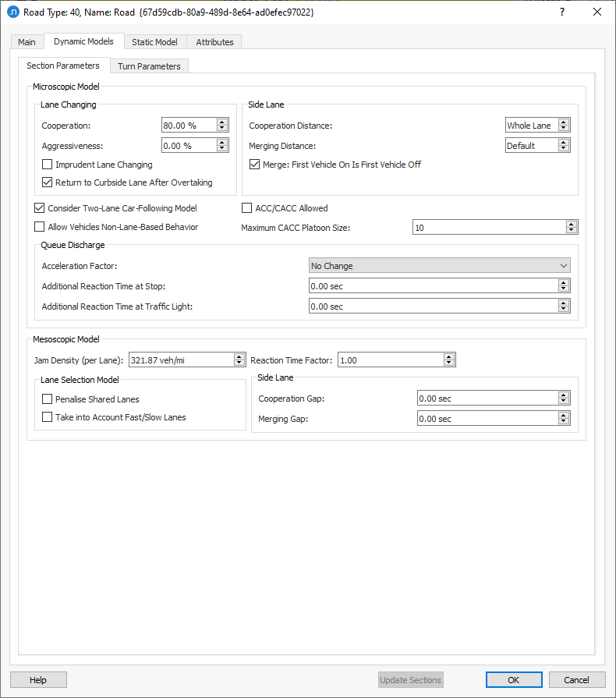The height and width of the screenshot is (698, 616).
Task: Step down Merging Distance spinner
Action: (x=564, y=149)
